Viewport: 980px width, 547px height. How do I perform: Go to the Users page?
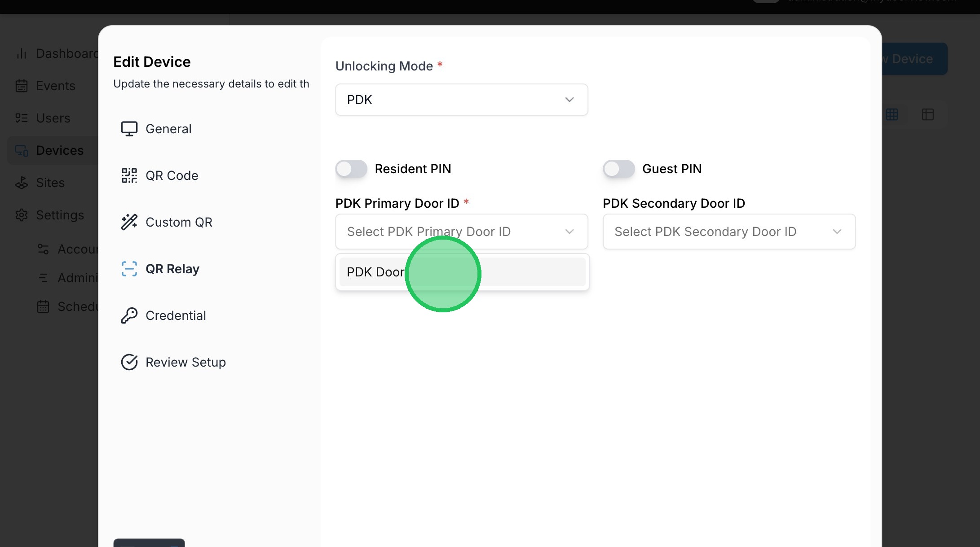point(53,118)
